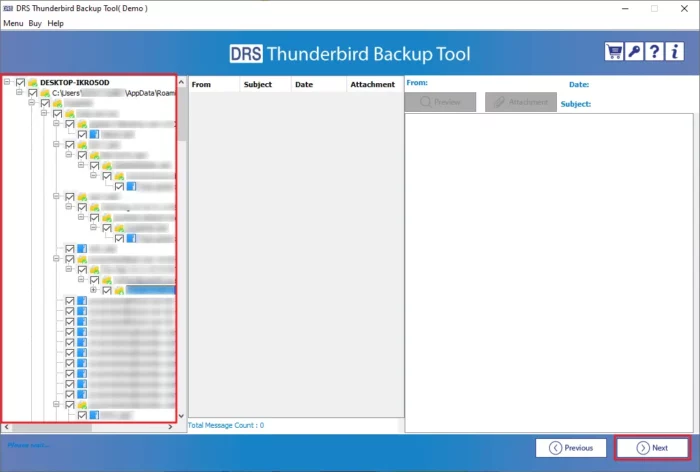The height and width of the screenshot is (472, 700).
Task: Expand the highlighted folder's plus node
Action: click(x=93, y=290)
